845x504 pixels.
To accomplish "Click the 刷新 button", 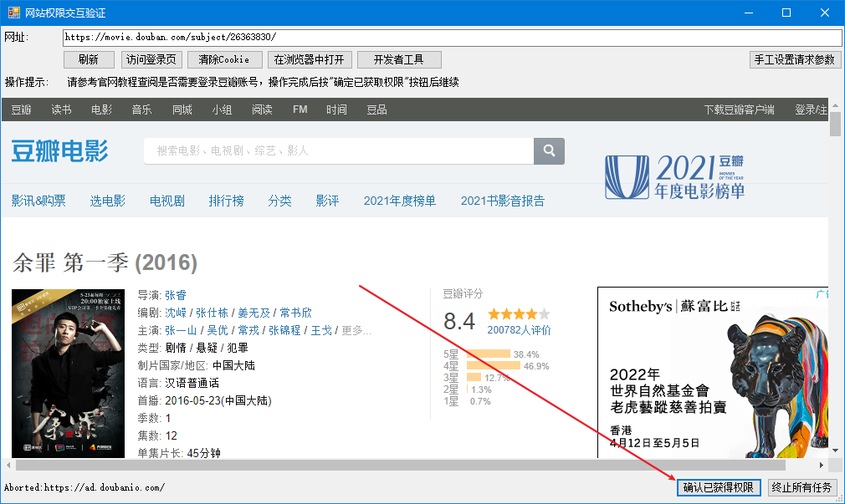I will click(89, 60).
